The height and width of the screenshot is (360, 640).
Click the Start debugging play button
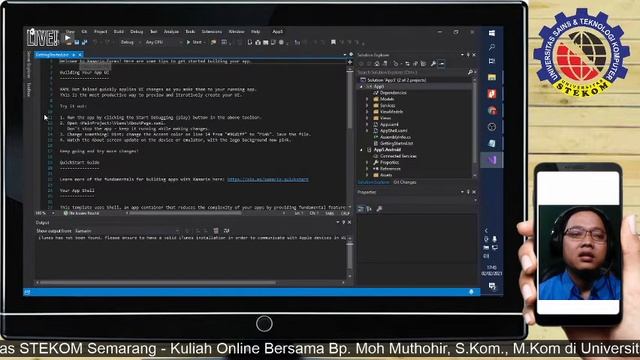coord(194,42)
